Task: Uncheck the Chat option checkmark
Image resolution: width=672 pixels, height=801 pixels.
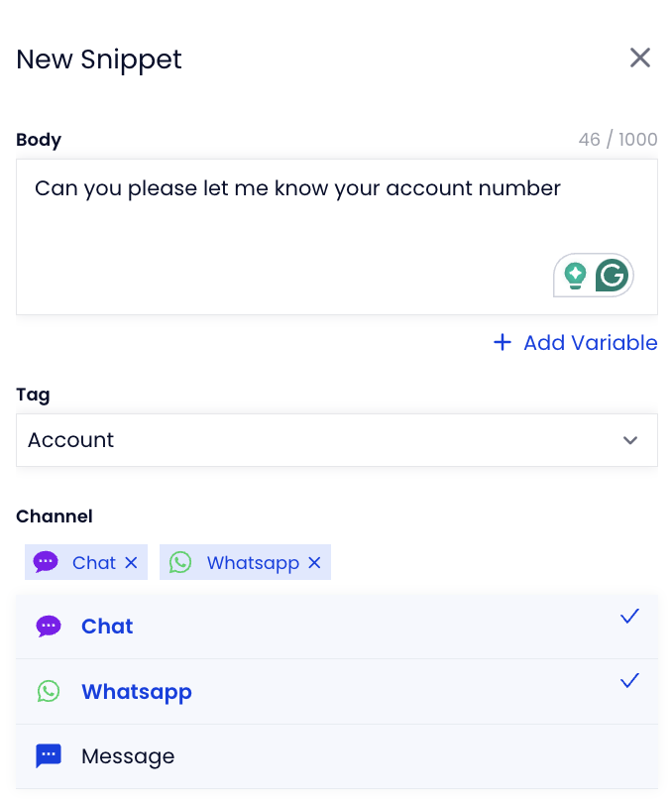Action: pos(629,616)
